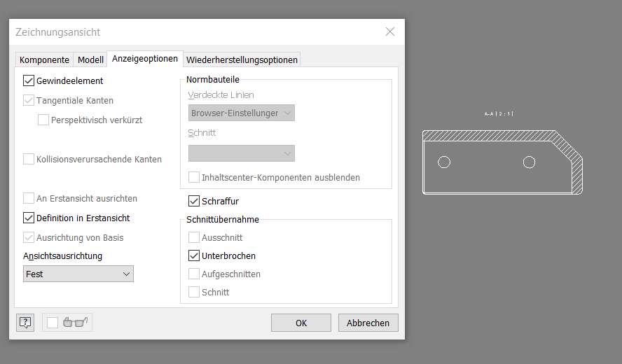Check Inhaltscenter-Komponenten ausblenden

[194, 177]
